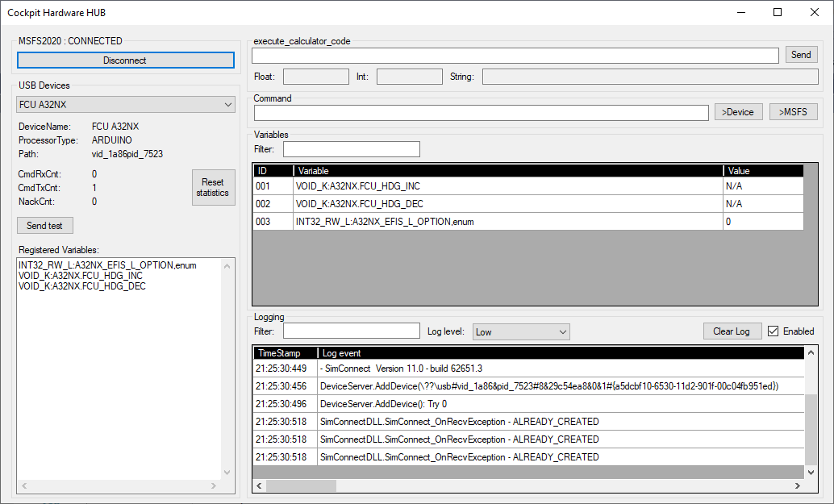Click the String result field
The width and height of the screenshot is (834, 504).
[650, 77]
